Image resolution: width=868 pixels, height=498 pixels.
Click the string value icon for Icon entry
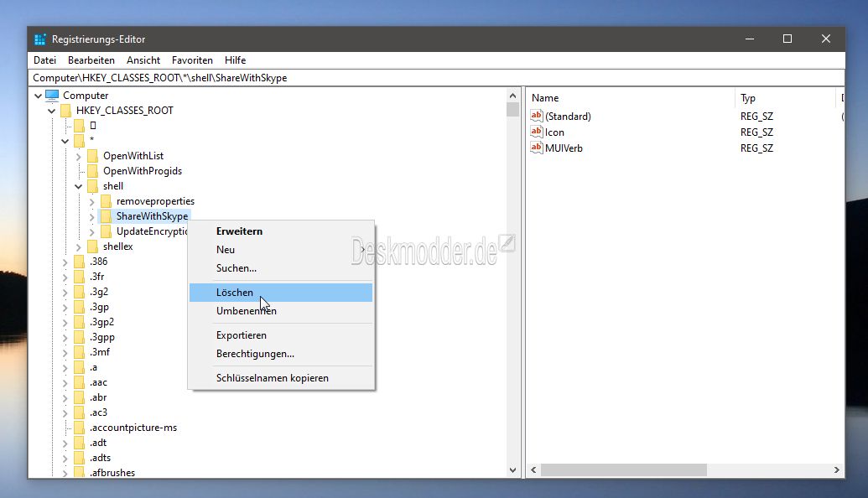[537, 132]
